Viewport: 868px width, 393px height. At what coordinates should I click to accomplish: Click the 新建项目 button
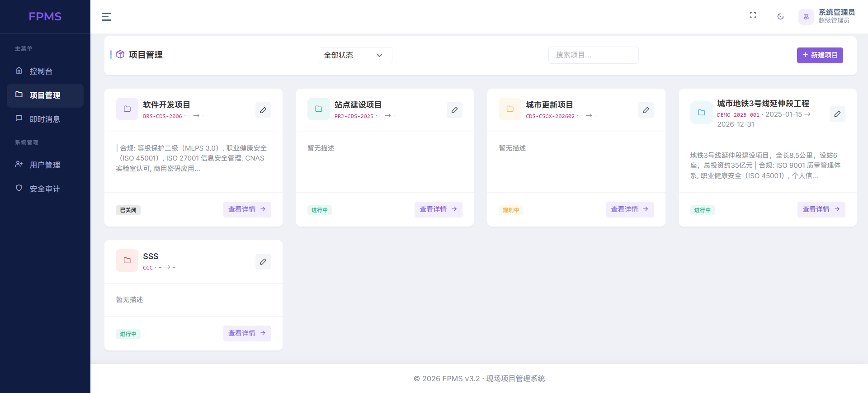pyautogui.click(x=820, y=55)
